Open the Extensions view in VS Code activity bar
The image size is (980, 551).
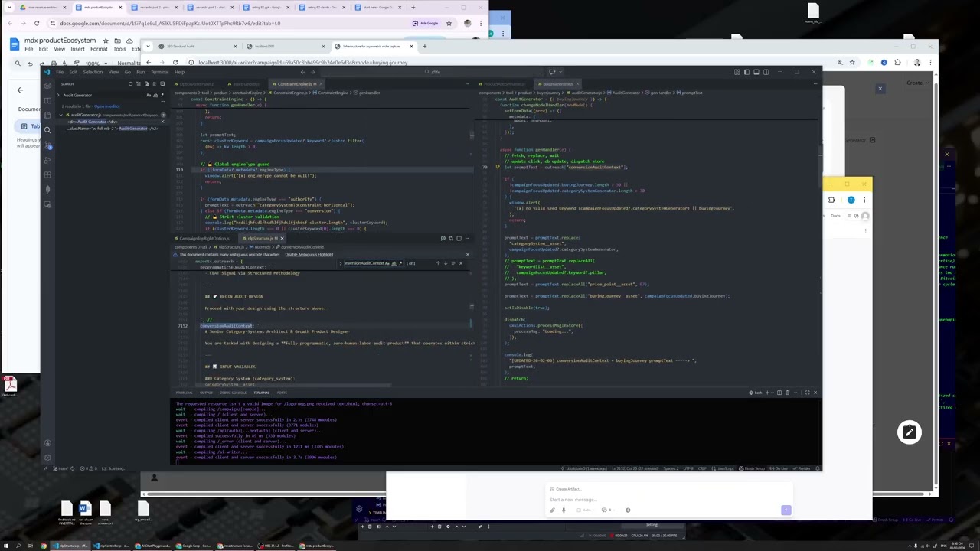pos(47,174)
